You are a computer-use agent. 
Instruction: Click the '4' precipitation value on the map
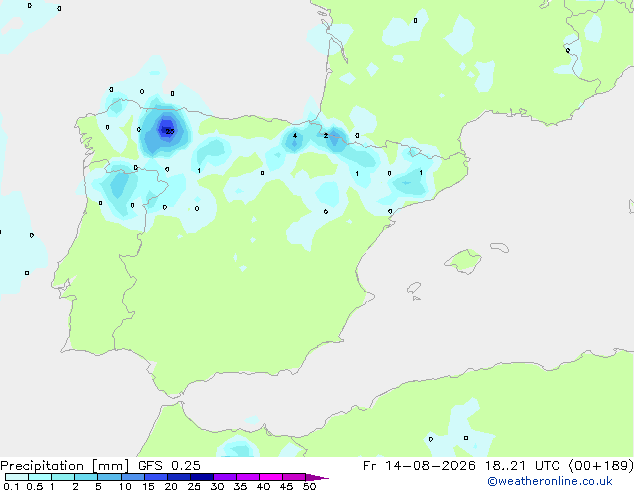click(295, 135)
